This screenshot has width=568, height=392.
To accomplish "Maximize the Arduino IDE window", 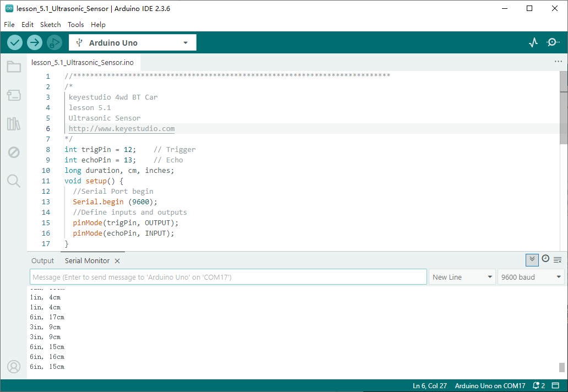I will [x=529, y=8].
